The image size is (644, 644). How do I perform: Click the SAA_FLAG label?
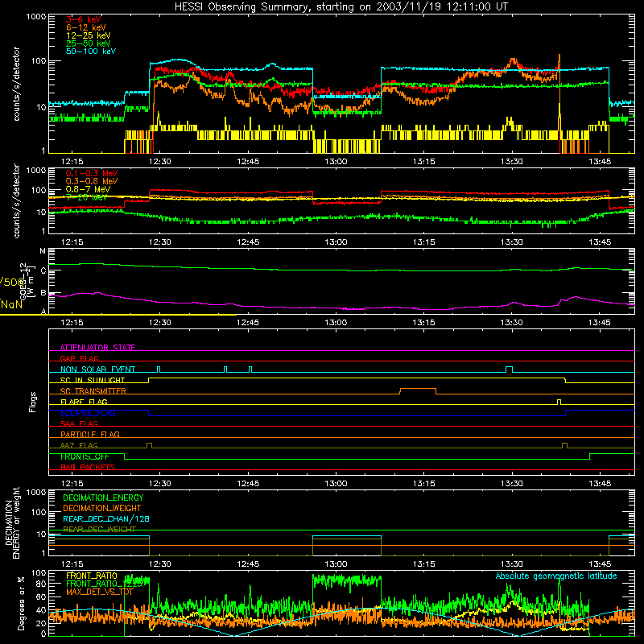click(79, 423)
